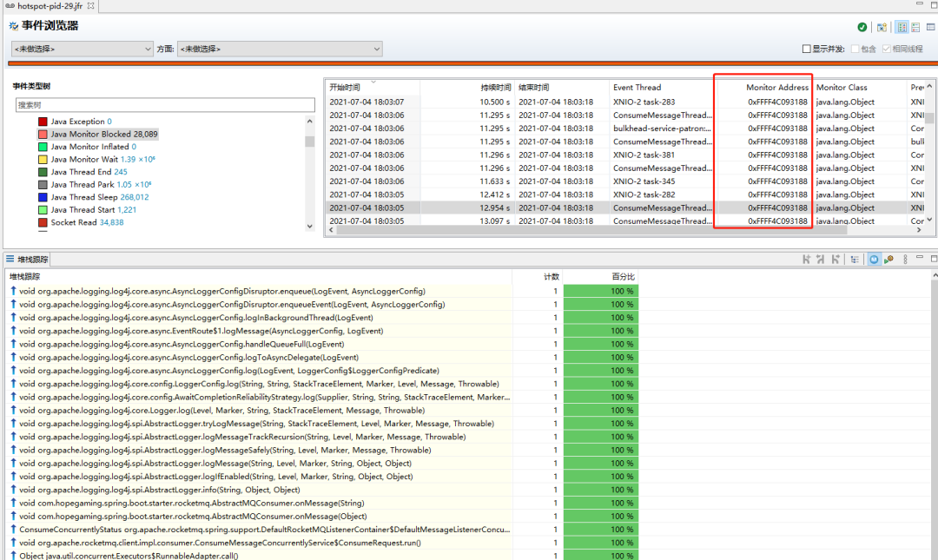Click event table vertical scroll-up arrow
The height and width of the screenshot is (560, 938).
[x=929, y=86]
